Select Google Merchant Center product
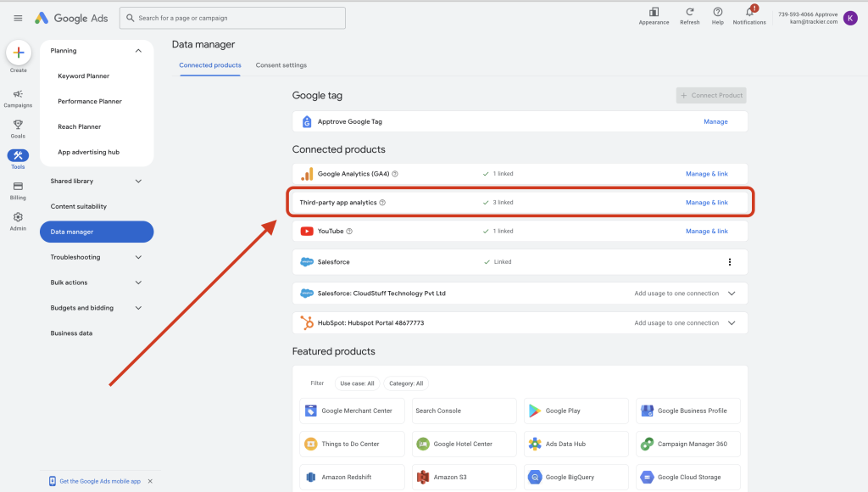The height and width of the screenshot is (492, 868). pos(352,411)
